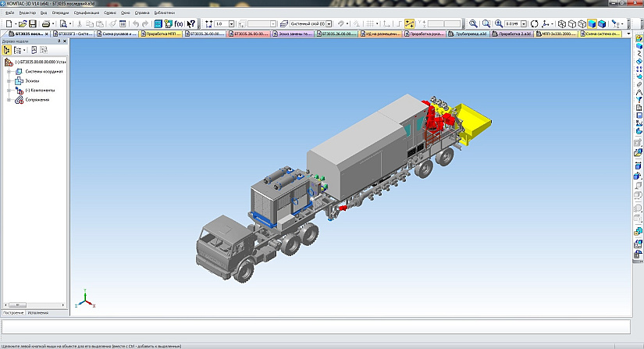Screen dimensions: 644x349
Task: Select the Сопряжения item in tree
Action: [x=37, y=99]
